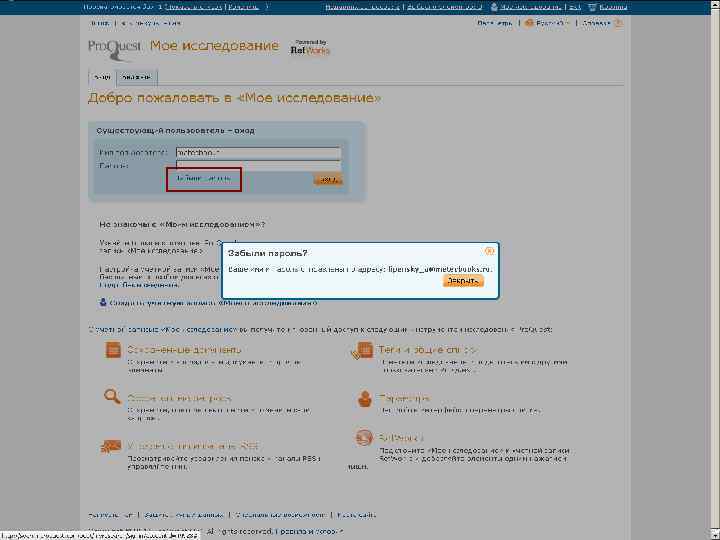Viewport: 720px width, 540px height.
Task: Click the rightmost footer link before copyright
Action: (x=356, y=515)
